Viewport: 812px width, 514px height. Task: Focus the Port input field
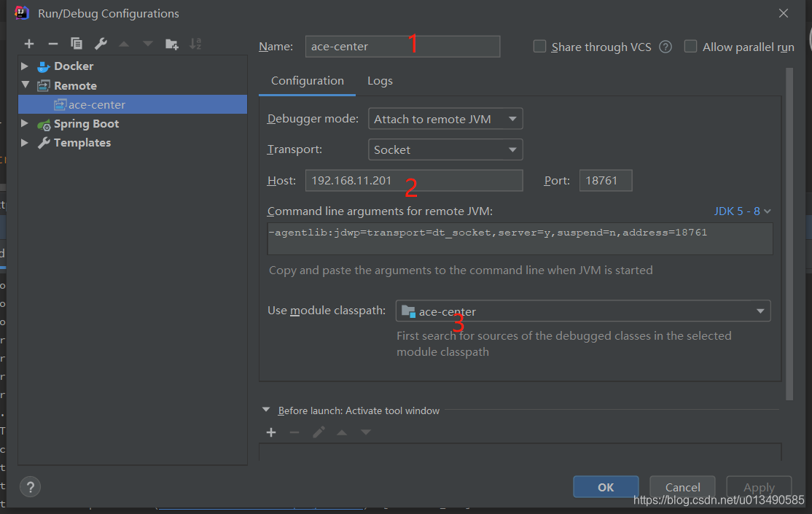pyautogui.click(x=606, y=181)
